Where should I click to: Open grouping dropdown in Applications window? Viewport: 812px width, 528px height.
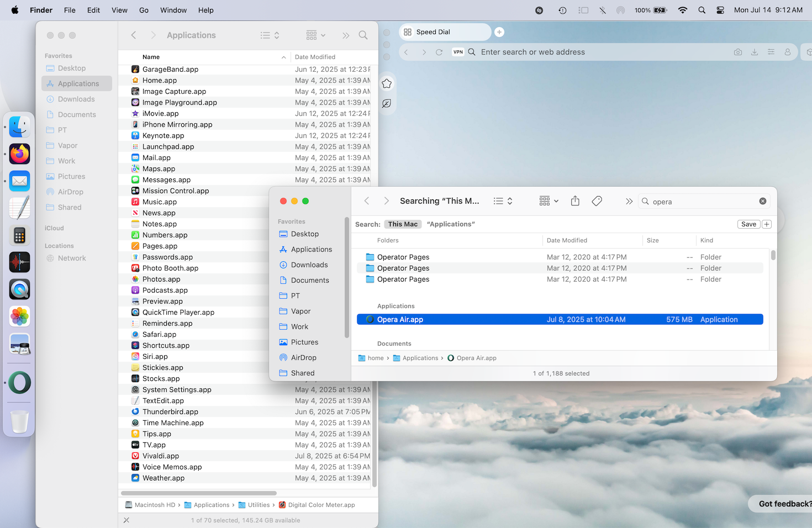(x=316, y=35)
